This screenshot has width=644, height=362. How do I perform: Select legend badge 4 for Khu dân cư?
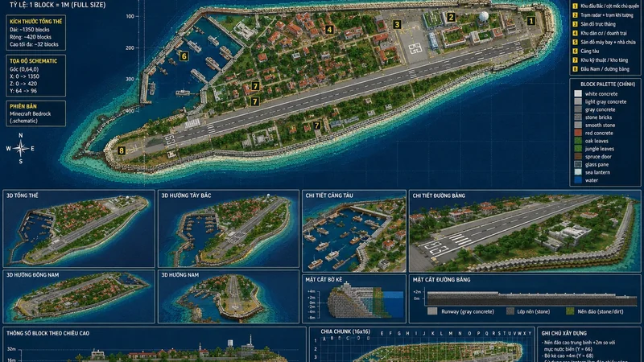[575, 33]
